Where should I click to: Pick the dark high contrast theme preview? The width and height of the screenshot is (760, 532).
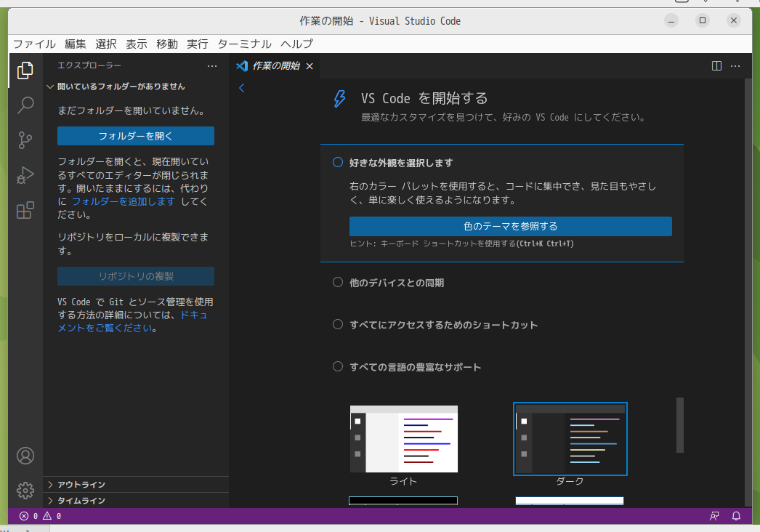pyautogui.click(x=403, y=501)
